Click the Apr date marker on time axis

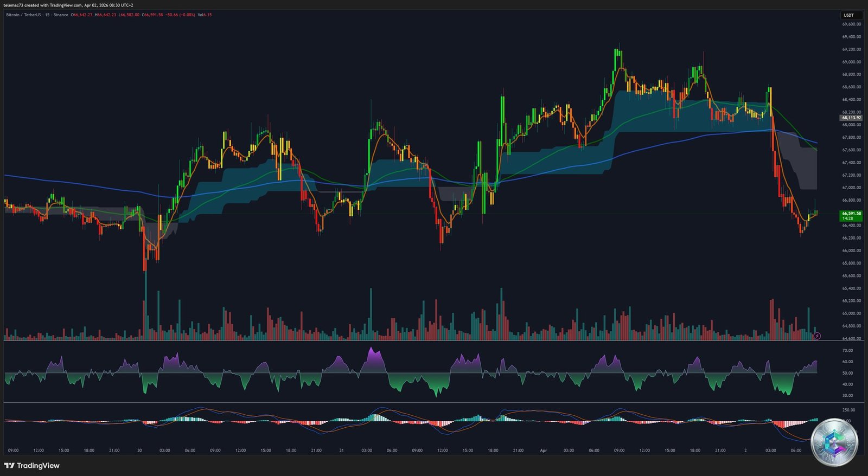tap(543, 451)
